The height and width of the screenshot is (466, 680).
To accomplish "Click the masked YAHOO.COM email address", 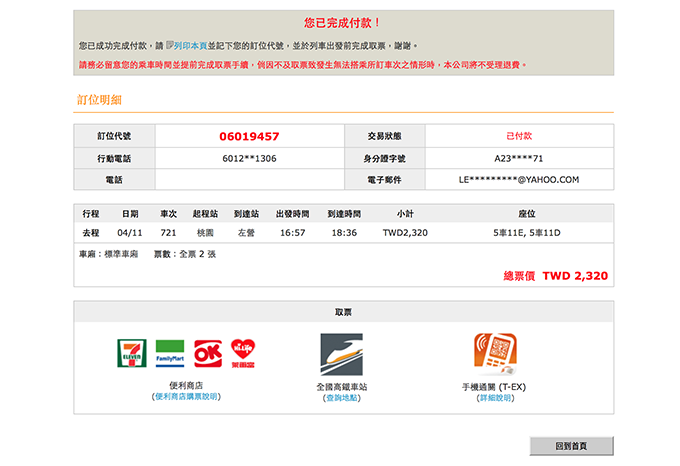I will pyautogui.click(x=519, y=180).
